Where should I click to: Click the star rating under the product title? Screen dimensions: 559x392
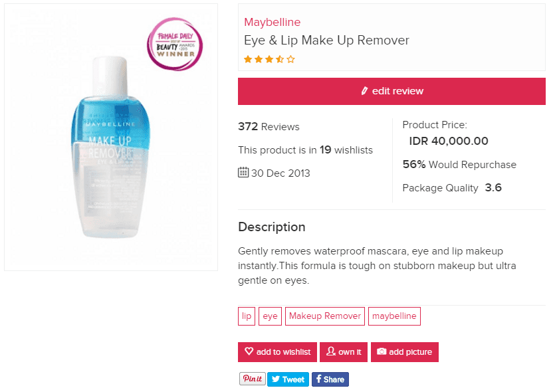pyautogui.click(x=269, y=59)
